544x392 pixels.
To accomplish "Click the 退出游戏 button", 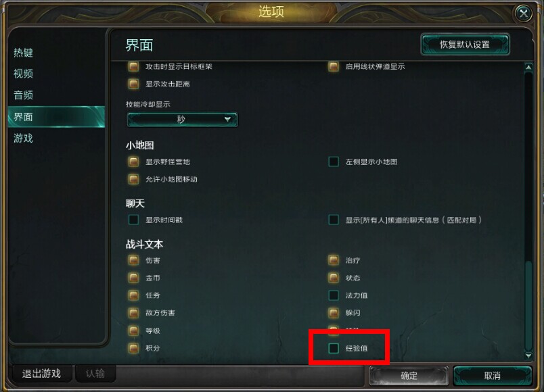I will [x=41, y=374].
